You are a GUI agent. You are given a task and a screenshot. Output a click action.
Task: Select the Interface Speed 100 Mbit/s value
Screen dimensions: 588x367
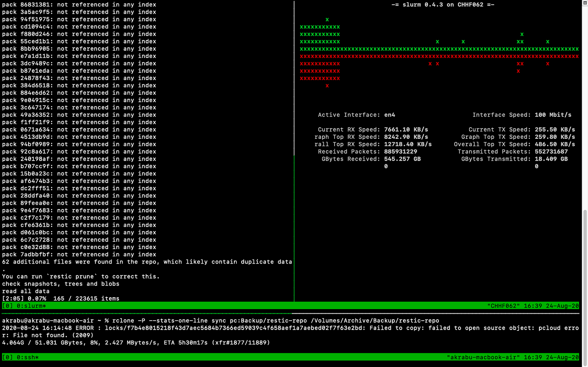553,115
